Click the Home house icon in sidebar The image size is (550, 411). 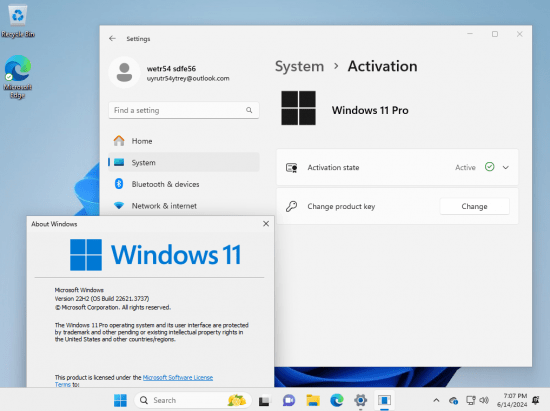[x=119, y=141]
